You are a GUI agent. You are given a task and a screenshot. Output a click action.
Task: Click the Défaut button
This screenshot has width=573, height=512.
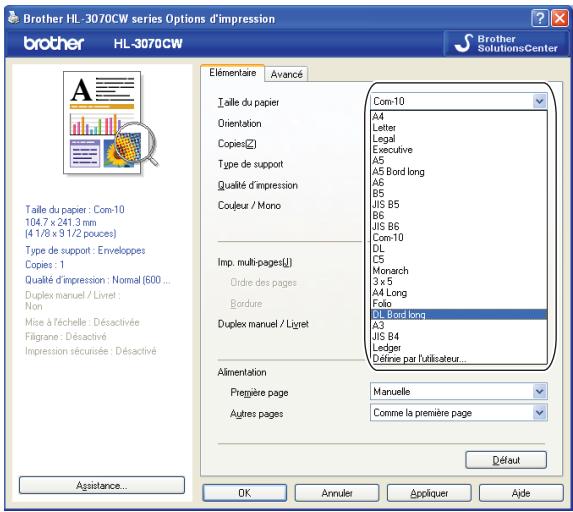(506, 460)
